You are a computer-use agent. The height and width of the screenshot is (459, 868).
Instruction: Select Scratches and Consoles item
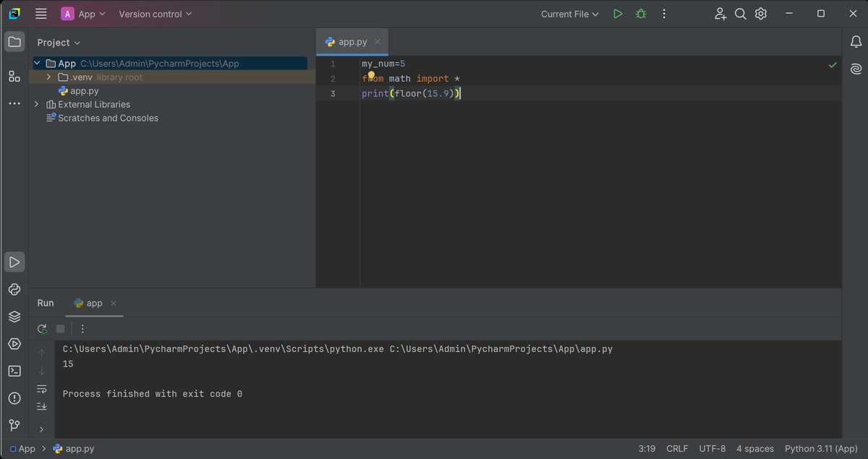point(102,118)
